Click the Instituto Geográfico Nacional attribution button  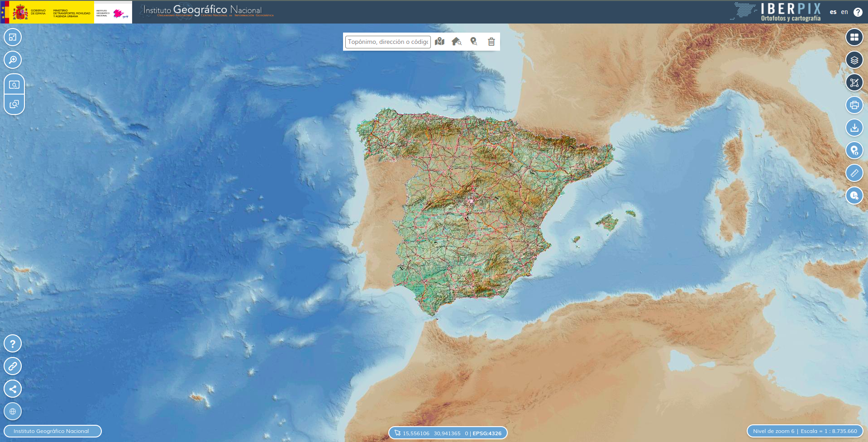click(x=52, y=431)
